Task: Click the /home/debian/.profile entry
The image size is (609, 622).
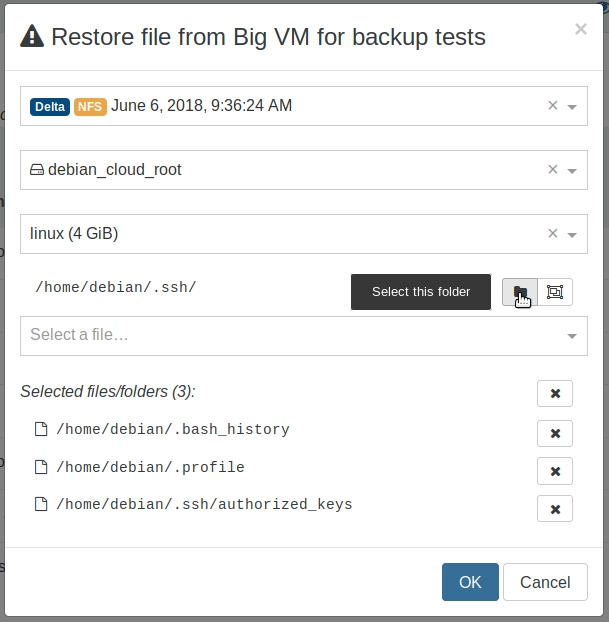Action: pyautogui.click(x=150, y=467)
